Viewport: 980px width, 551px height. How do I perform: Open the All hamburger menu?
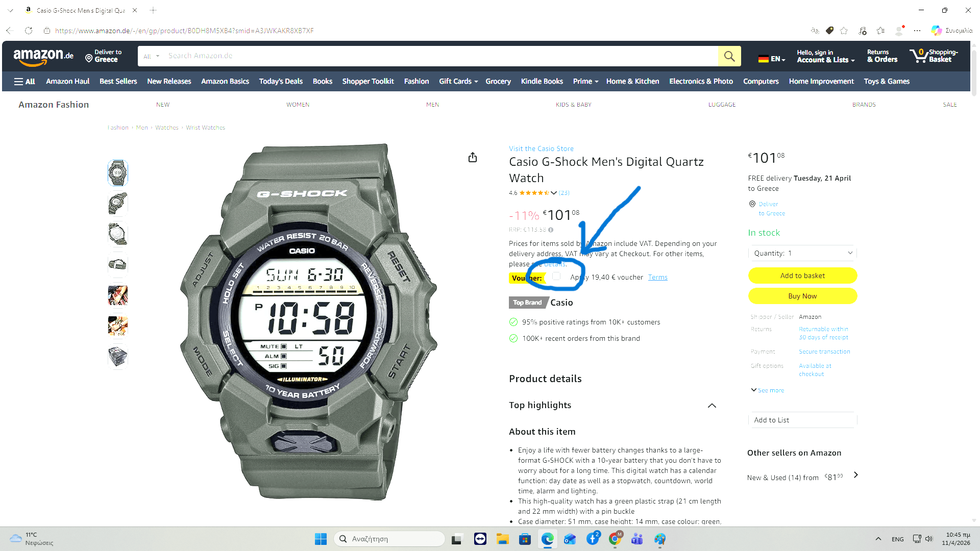pyautogui.click(x=24, y=82)
